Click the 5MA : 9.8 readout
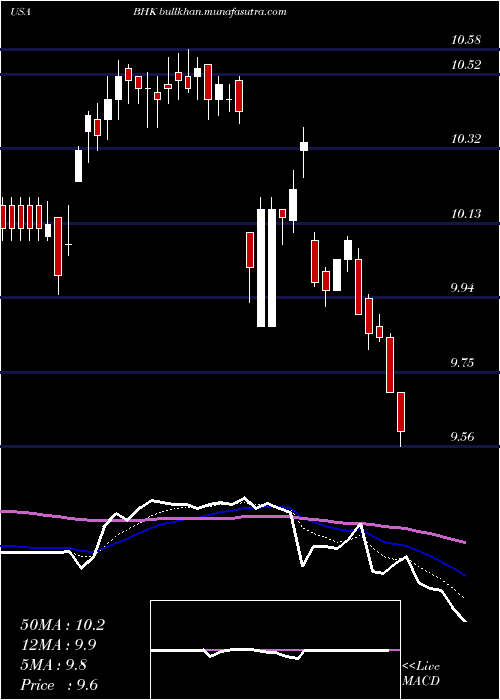 click(x=54, y=665)
